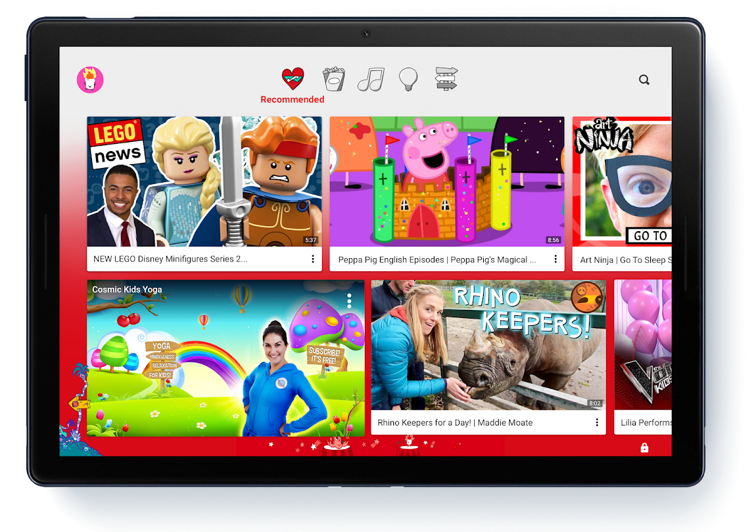Play the Voice Kids balloons thumbnail
The height and width of the screenshot is (532, 756).
[x=643, y=345]
